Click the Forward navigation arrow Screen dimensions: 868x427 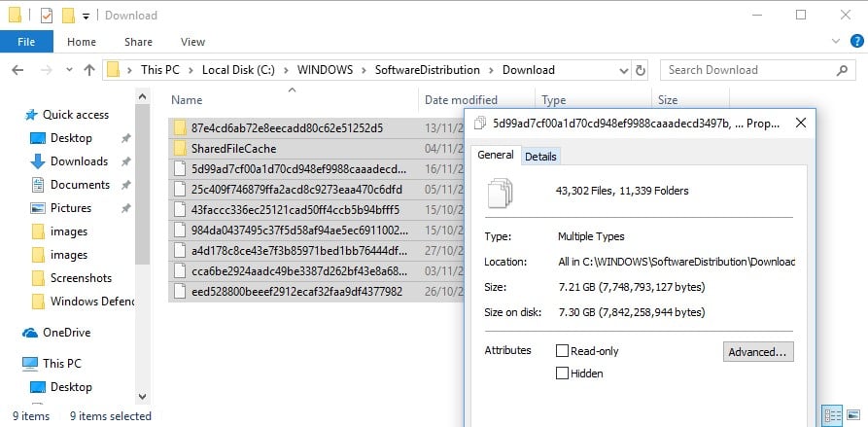(47, 70)
